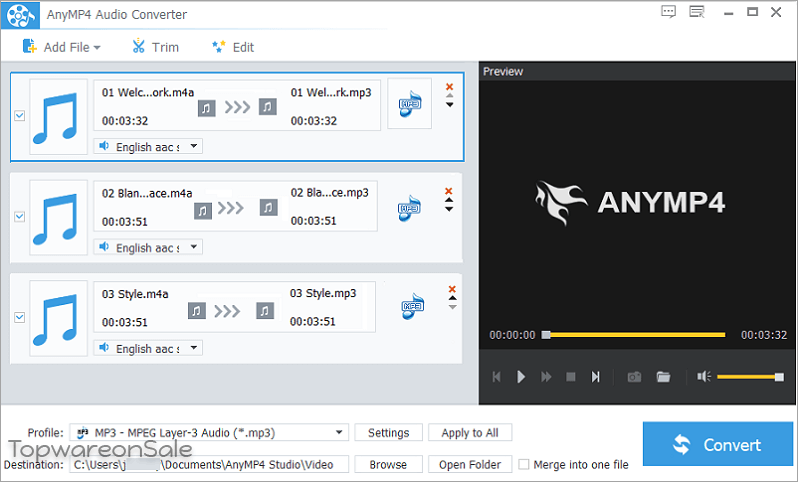The image size is (798, 482).
Task: Remove 01 Welc...ork.m4a with red X
Action: click(x=449, y=87)
